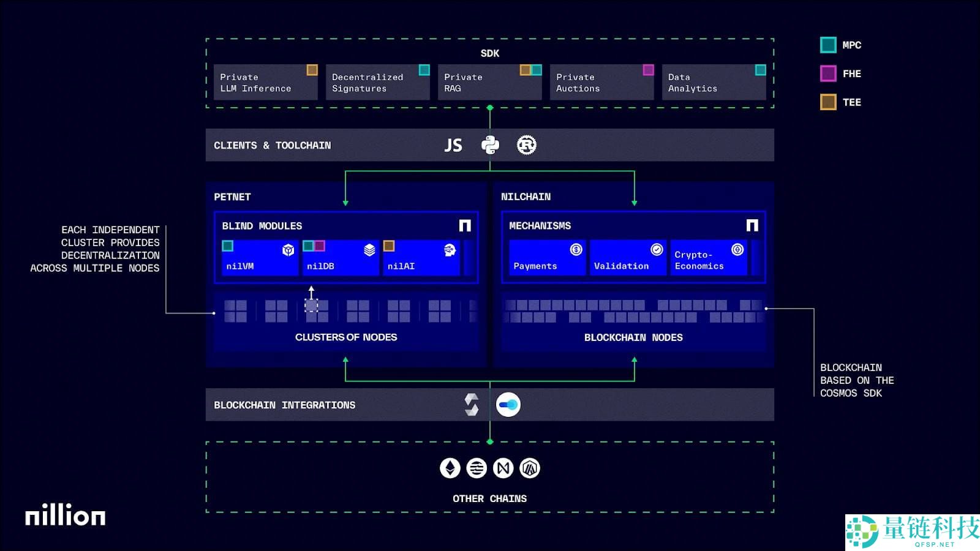Click the Crypto-Economics tile

[708, 258]
